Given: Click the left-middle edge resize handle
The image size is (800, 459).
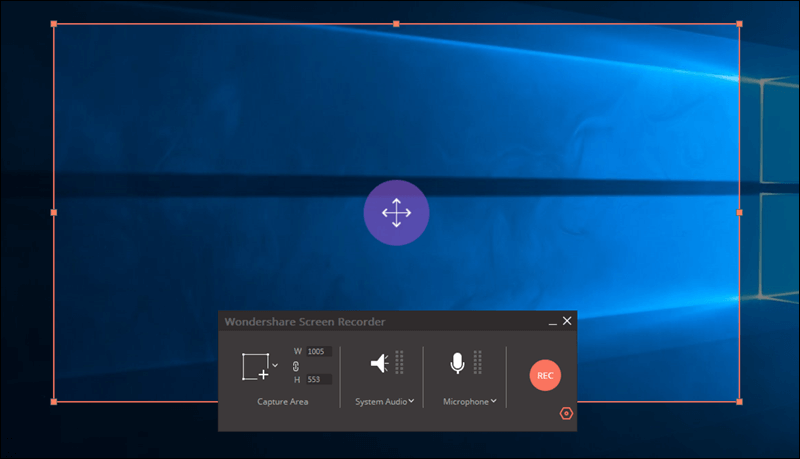Looking at the screenshot, I should coord(54,213).
